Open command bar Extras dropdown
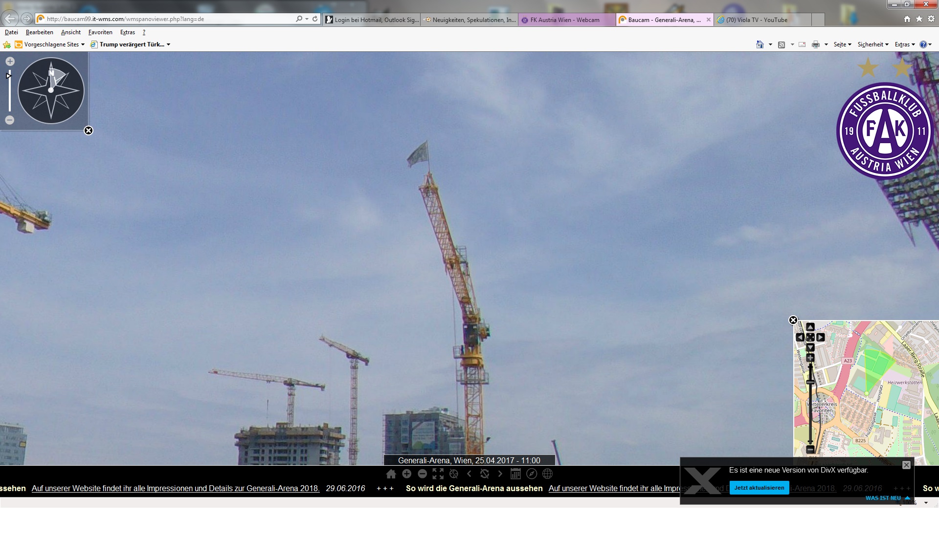This screenshot has height=560, width=939. pyautogui.click(x=905, y=44)
